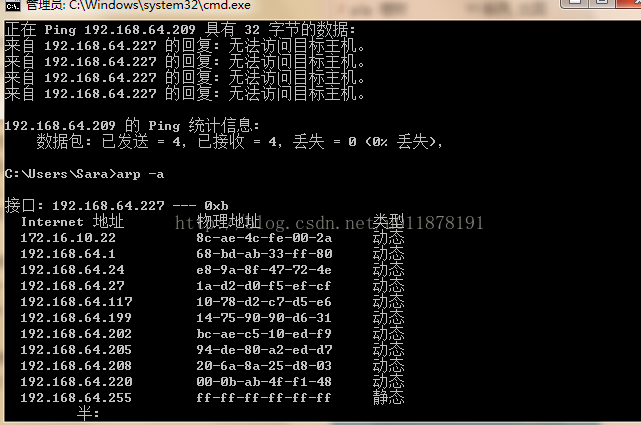641x425 pixels.
Task: Click the cmd.exe icon in title bar
Action: click(x=13, y=6)
